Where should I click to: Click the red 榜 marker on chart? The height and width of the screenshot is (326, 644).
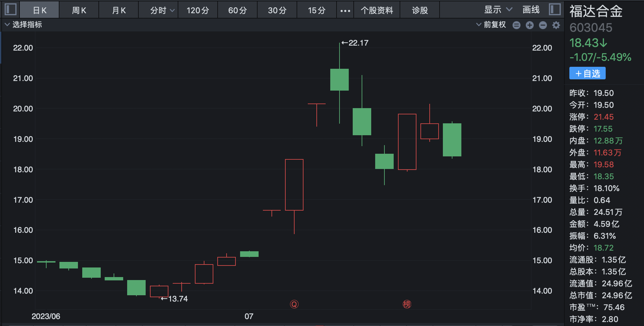(407, 304)
